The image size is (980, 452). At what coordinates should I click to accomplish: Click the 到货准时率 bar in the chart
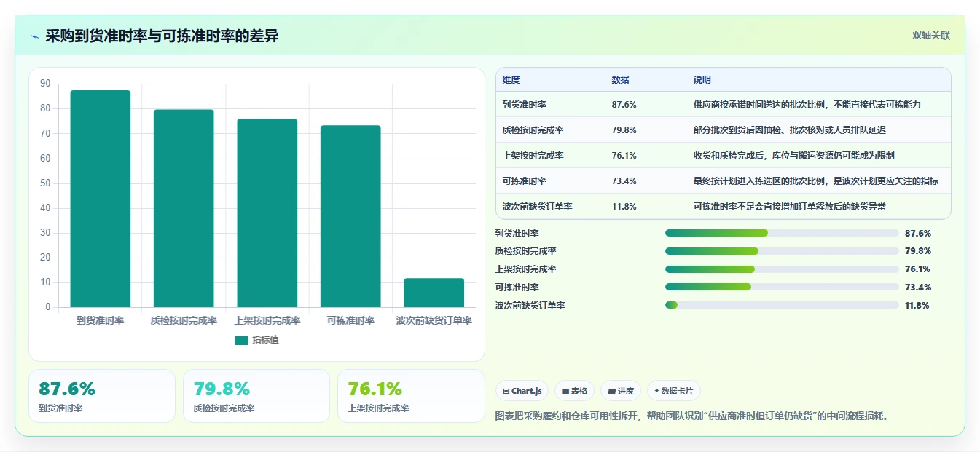click(101, 199)
